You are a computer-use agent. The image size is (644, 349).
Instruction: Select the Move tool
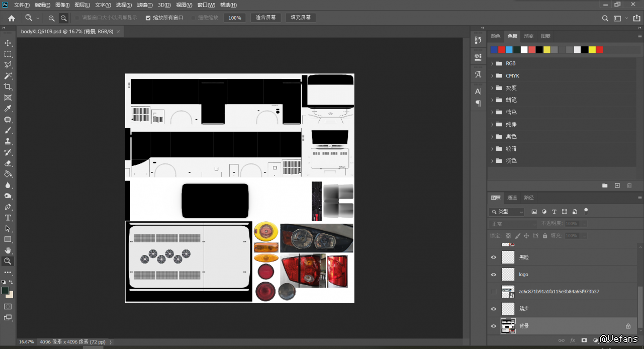pyautogui.click(x=8, y=43)
